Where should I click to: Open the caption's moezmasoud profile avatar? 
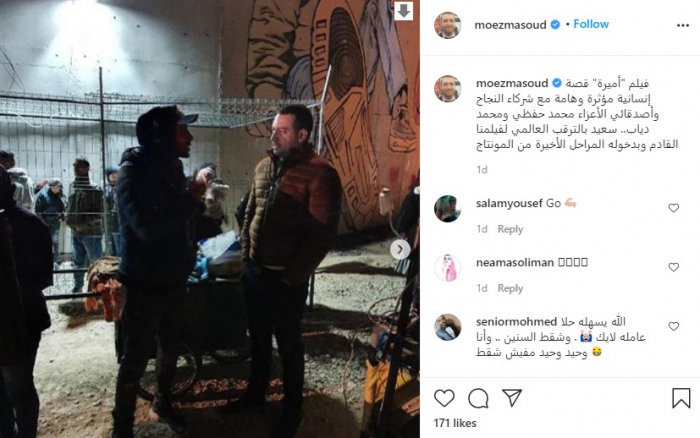(447, 88)
